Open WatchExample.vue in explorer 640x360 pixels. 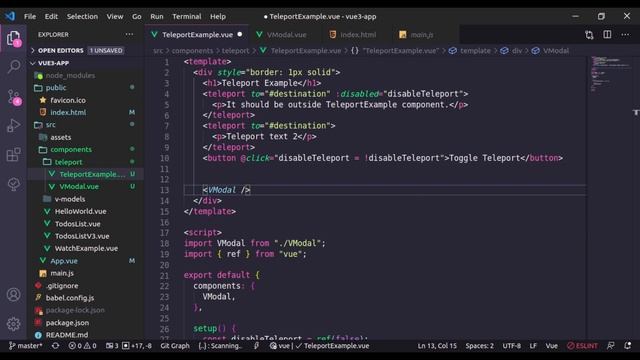coord(86,248)
